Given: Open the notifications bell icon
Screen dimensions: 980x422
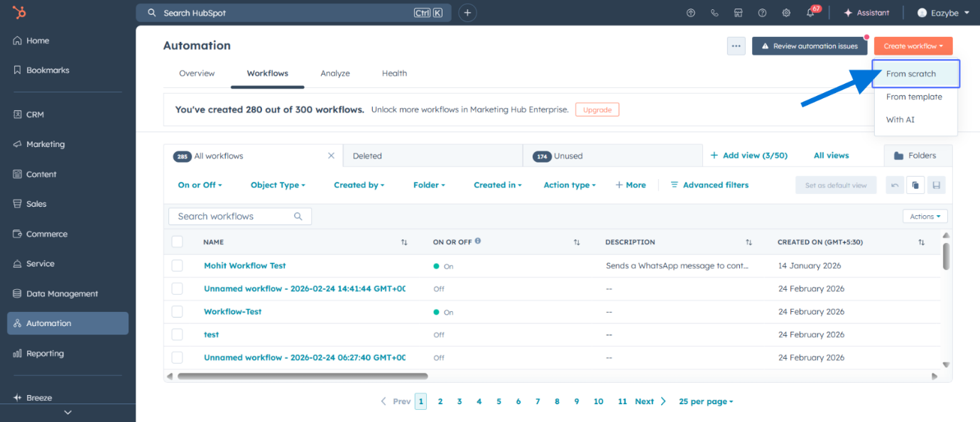Looking at the screenshot, I should [x=810, y=13].
